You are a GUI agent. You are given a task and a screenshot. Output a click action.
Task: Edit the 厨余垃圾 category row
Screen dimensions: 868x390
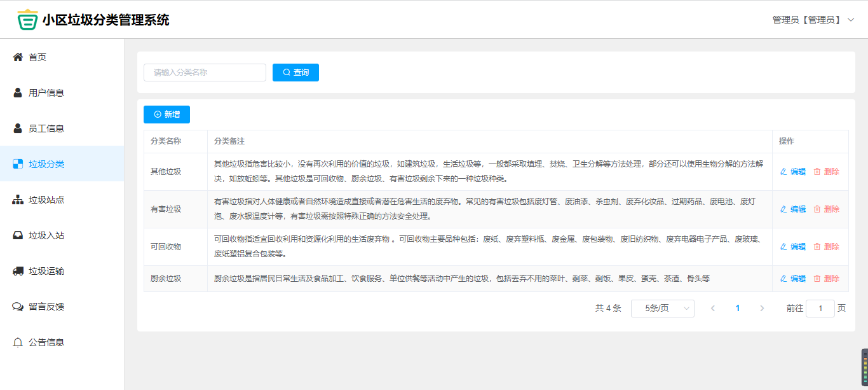pyautogui.click(x=792, y=279)
